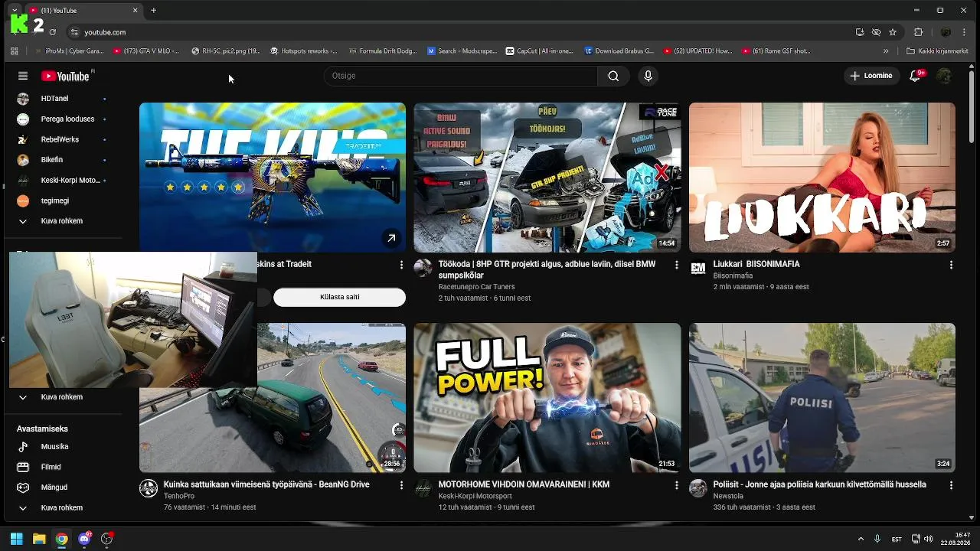Open more options for Poliisit video
Viewport: 980px width, 551px height.
click(x=951, y=485)
